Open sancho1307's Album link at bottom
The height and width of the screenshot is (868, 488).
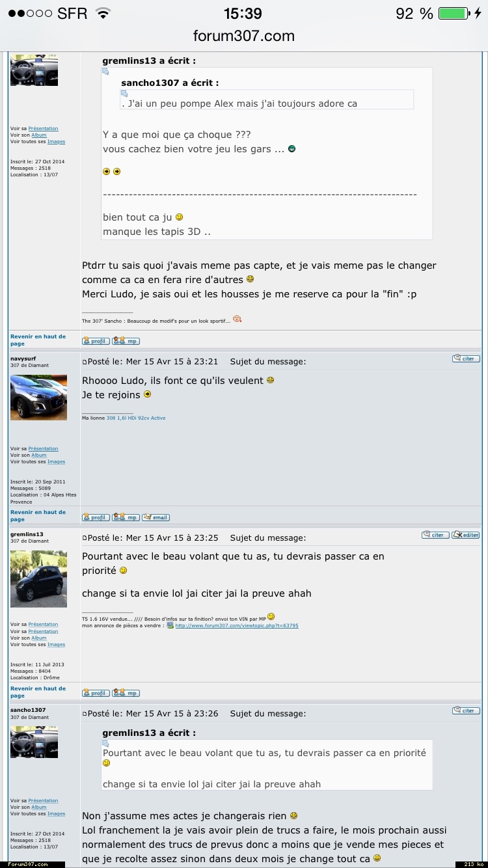click(39, 807)
